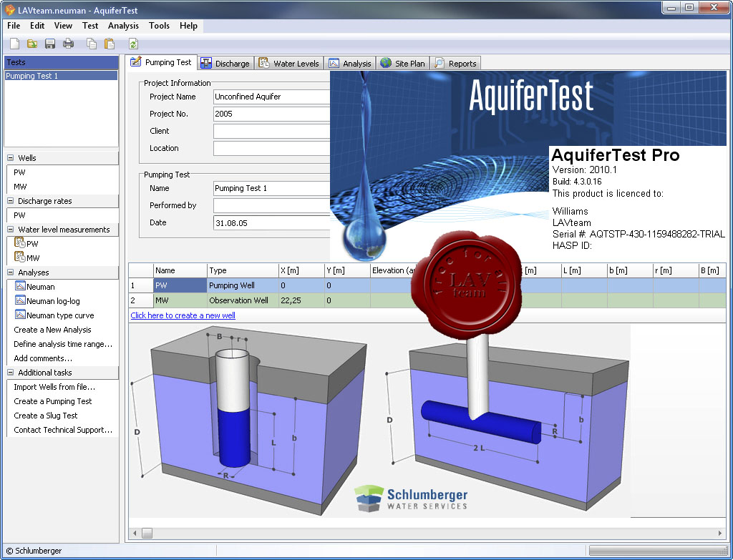Click the MW name cell in wells table
This screenshot has width=733, height=560.
pyautogui.click(x=180, y=300)
